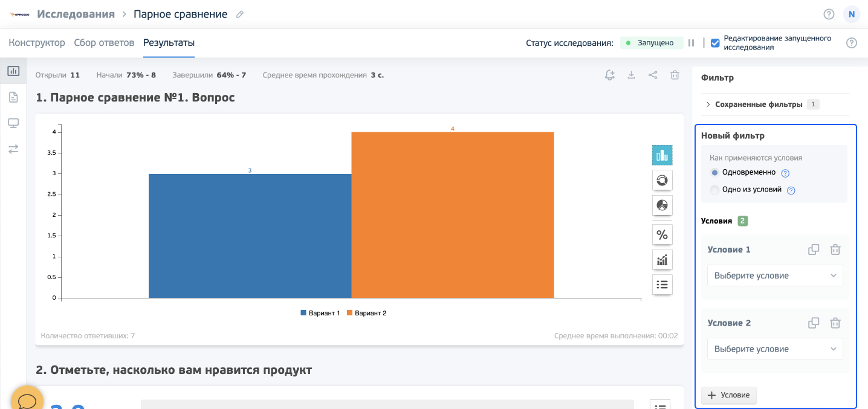
Task: Click Среднее время прохождения 3 с. text
Action: coord(323,76)
